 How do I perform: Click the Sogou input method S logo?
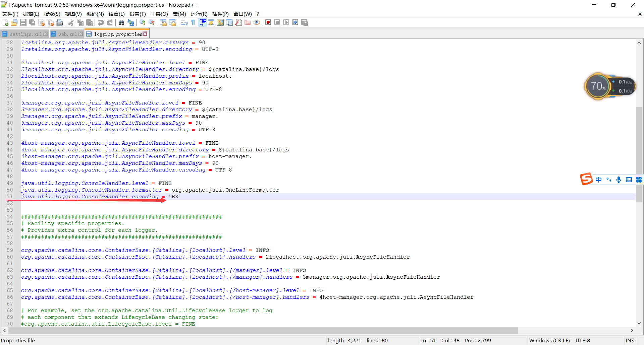[x=586, y=179]
